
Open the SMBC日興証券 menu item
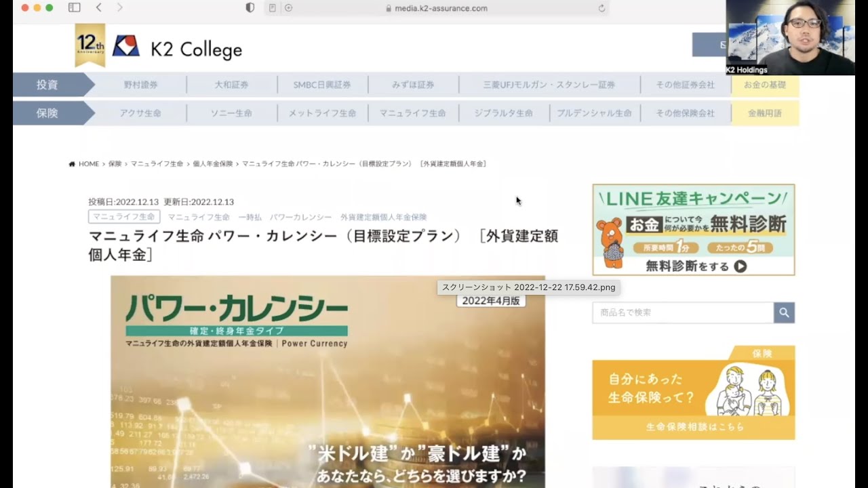point(322,85)
